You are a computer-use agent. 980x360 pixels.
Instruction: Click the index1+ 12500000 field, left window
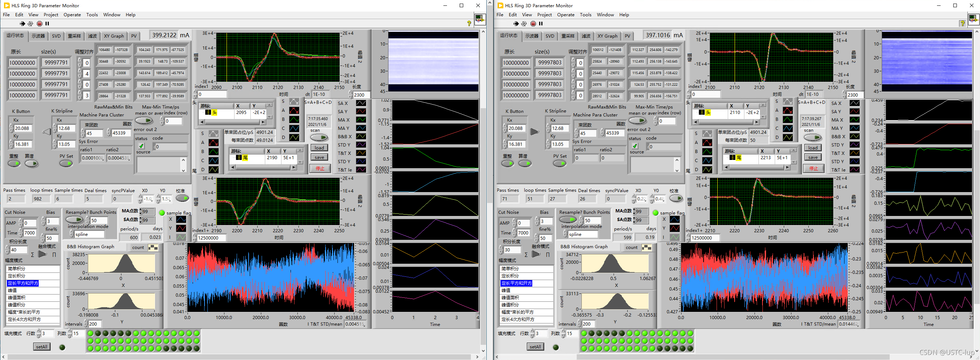(211, 238)
